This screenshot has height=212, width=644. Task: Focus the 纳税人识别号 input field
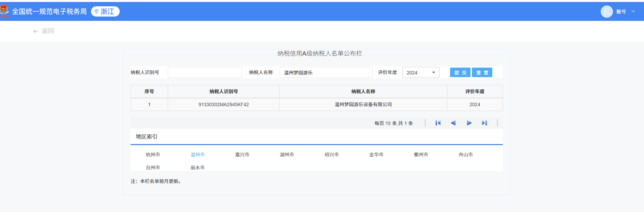pyautogui.click(x=205, y=72)
